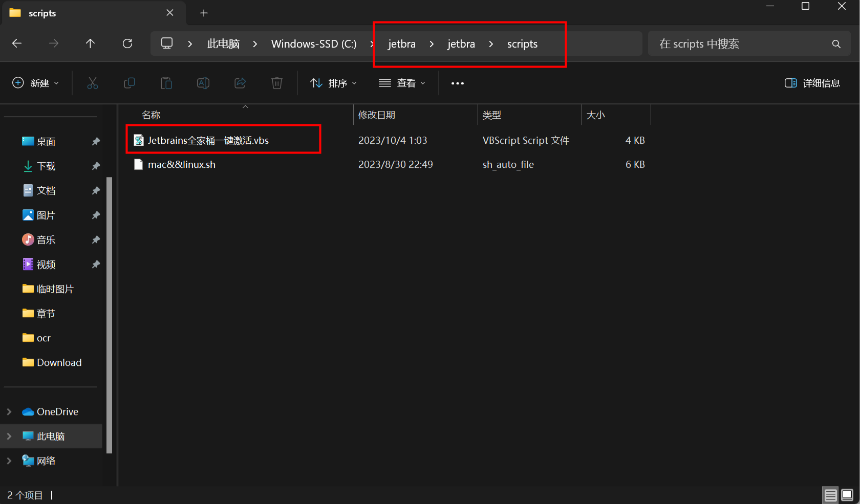Click the PC monitor icon in address bar
This screenshot has height=504, width=860.
(167, 43)
